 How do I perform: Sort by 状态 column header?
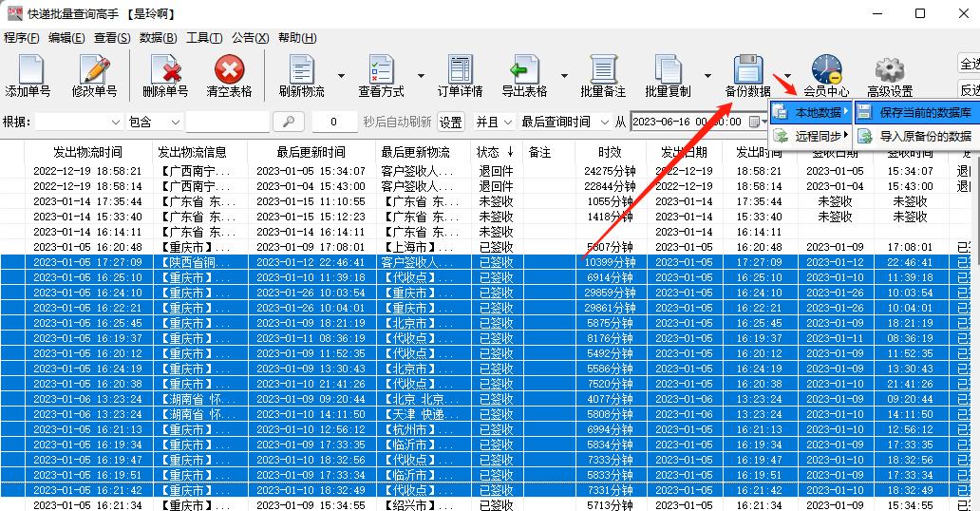(497, 152)
